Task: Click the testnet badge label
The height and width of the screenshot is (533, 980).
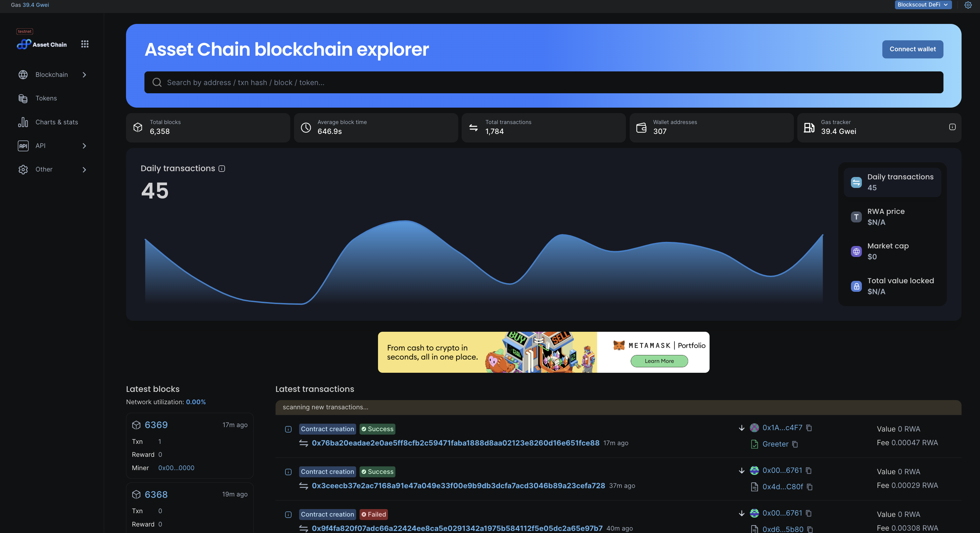Action: (x=25, y=31)
